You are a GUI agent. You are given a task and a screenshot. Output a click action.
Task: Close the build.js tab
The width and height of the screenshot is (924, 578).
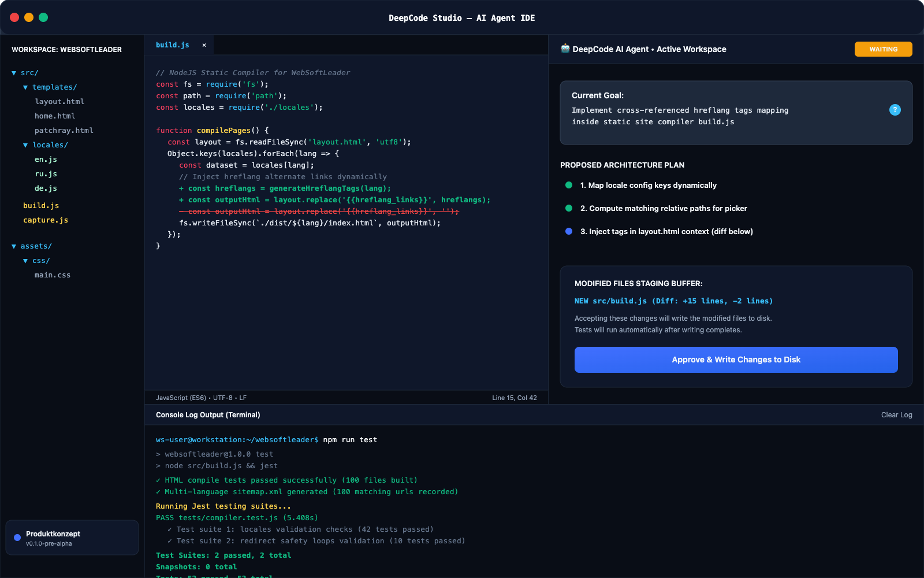pos(204,45)
